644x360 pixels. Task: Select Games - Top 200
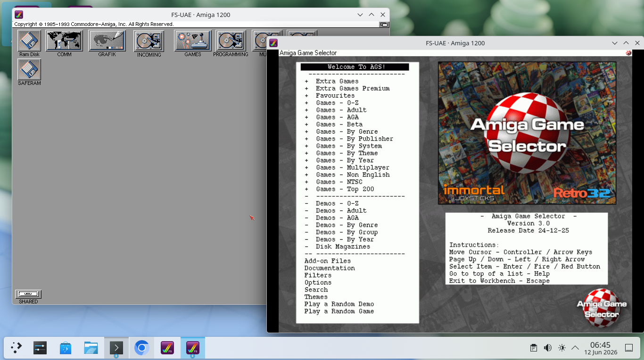click(x=339, y=189)
